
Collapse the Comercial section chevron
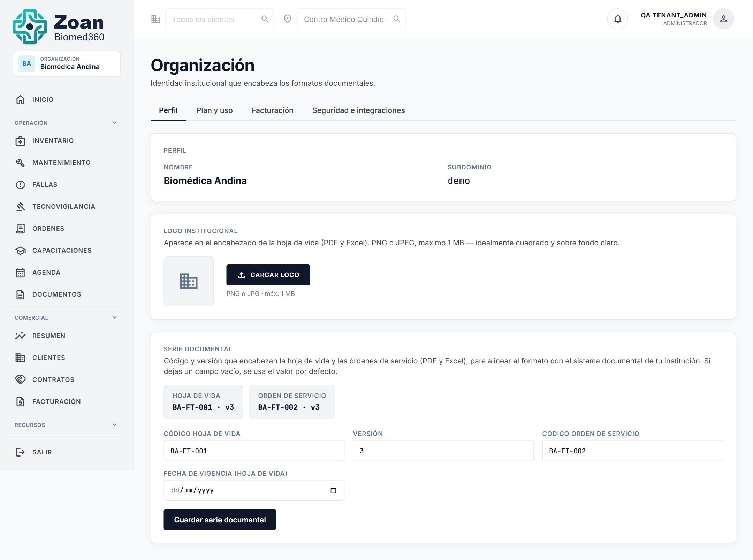(x=115, y=317)
